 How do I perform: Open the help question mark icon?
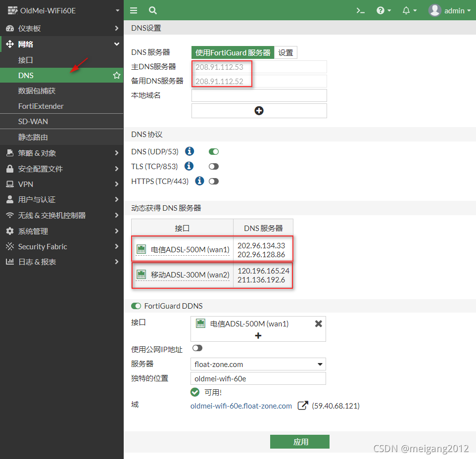pyautogui.click(x=381, y=10)
